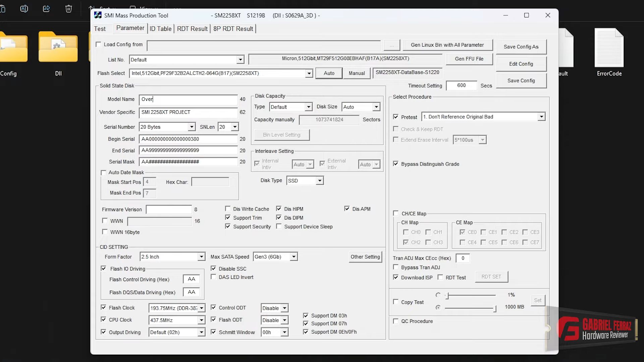The image size is (644, 362).
Task: Uncheck the Pretest checkbox
Action: tap(396, 117)
